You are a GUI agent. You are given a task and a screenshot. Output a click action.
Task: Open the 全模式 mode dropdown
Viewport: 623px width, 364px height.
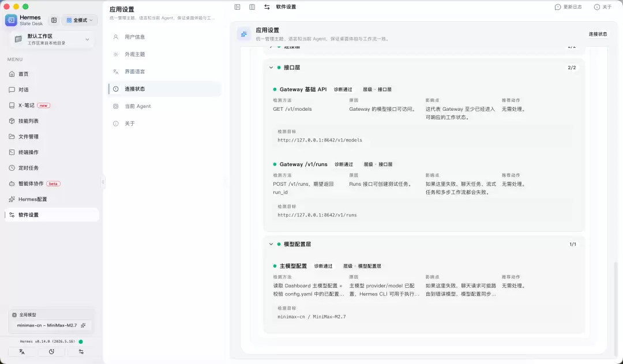pos(80,20)
